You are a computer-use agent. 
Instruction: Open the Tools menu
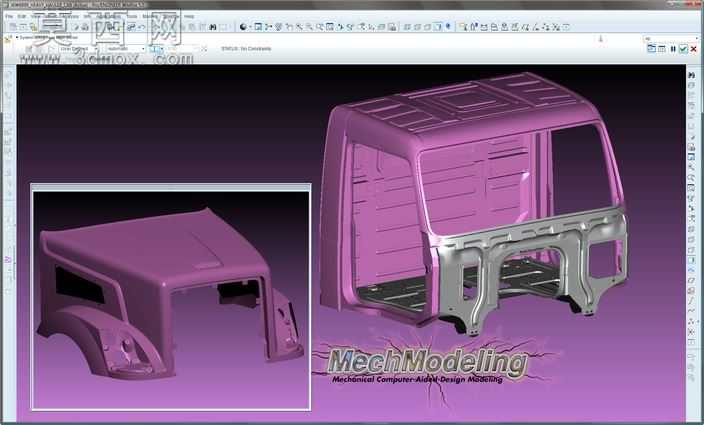pyautogui.click(x=132, y=16)
